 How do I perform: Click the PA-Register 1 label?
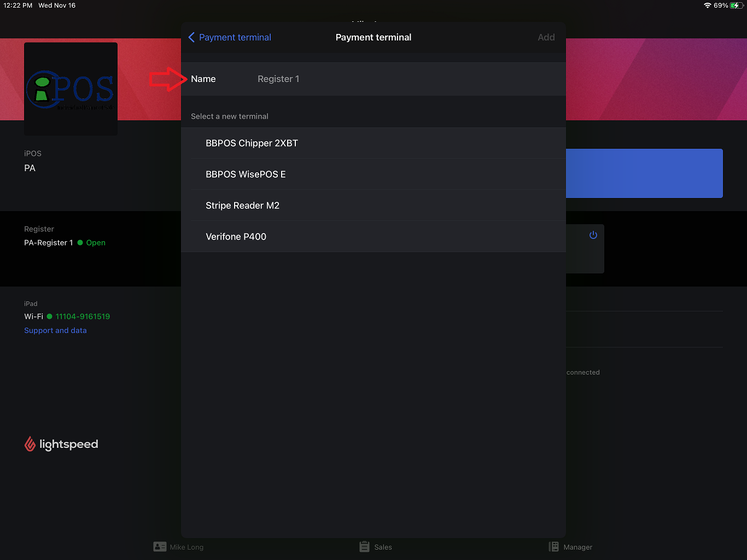coord(48,243)
